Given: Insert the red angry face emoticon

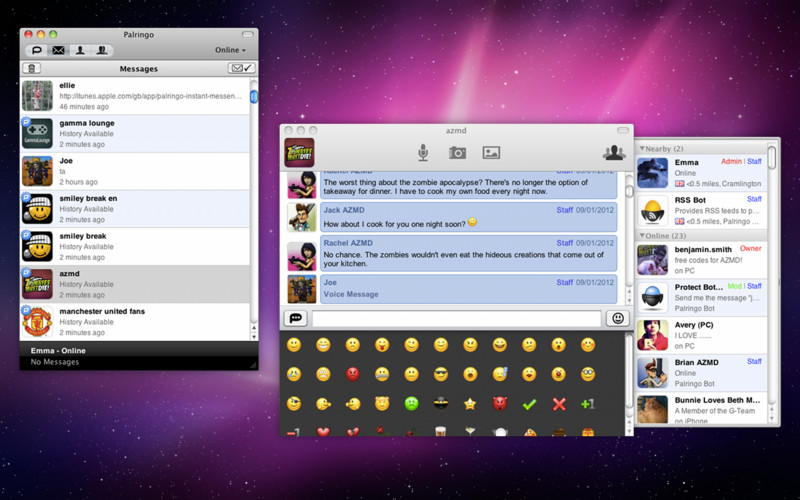Looking at the screenshot, I should [x=353, y=374].
